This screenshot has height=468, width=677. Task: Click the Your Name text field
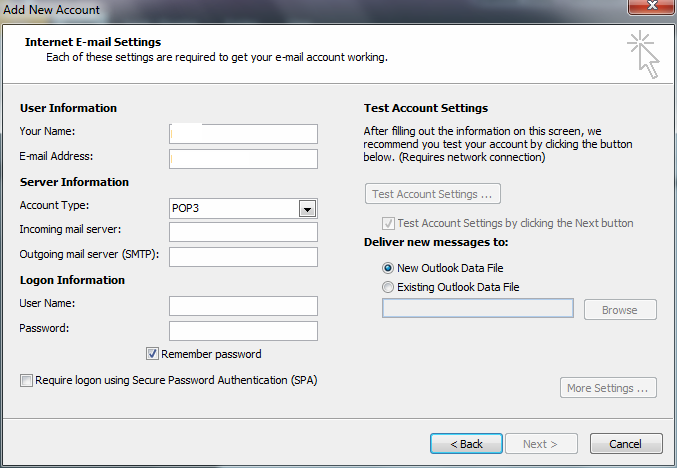(x=243, y=134)
